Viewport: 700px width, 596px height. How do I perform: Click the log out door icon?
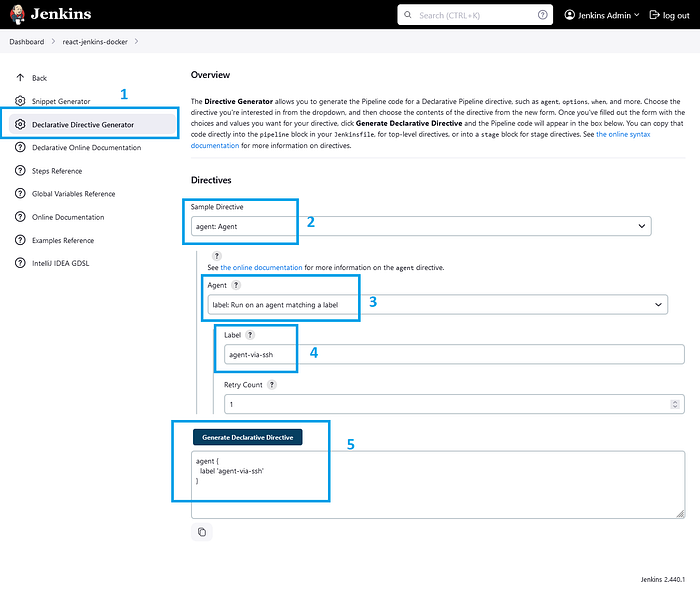click(654, 15)
